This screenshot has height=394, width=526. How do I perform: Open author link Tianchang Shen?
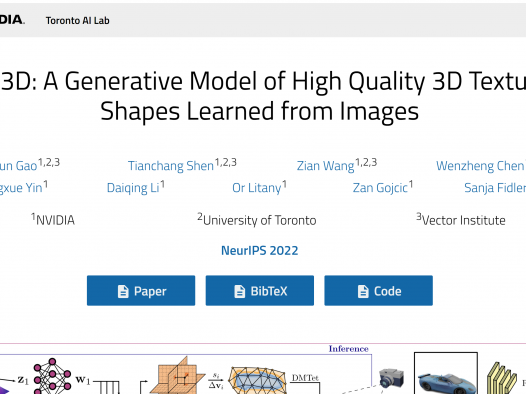(x=171, y=166)
